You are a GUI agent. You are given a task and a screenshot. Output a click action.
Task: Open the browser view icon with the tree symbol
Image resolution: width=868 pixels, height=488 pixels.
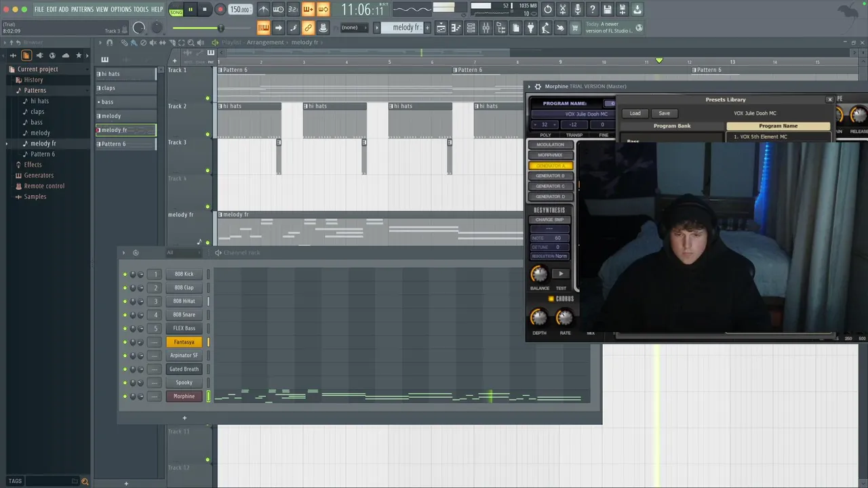500,28
